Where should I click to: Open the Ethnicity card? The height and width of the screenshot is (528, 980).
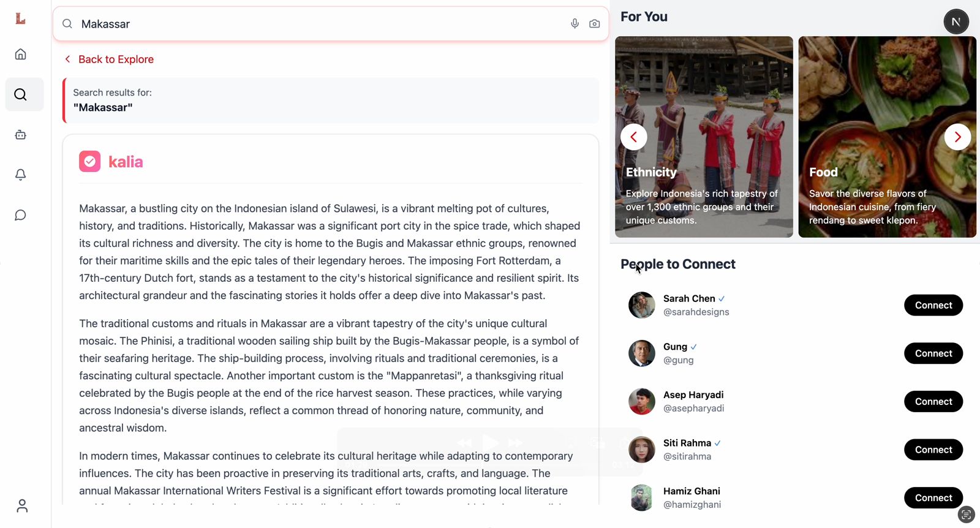coord(704,137)
